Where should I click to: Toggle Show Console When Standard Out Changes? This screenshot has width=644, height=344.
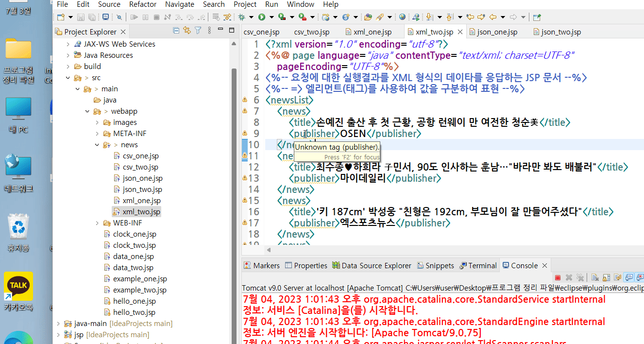tap(628, 278)
